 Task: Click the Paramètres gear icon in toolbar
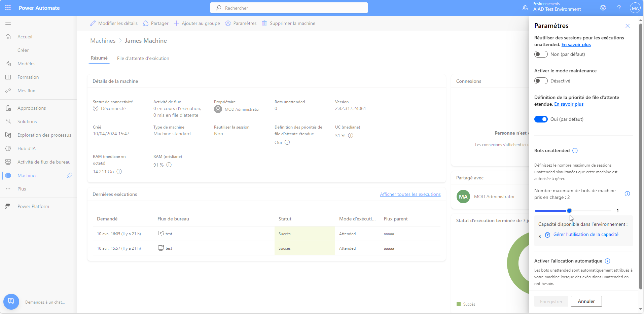(228, 23)
